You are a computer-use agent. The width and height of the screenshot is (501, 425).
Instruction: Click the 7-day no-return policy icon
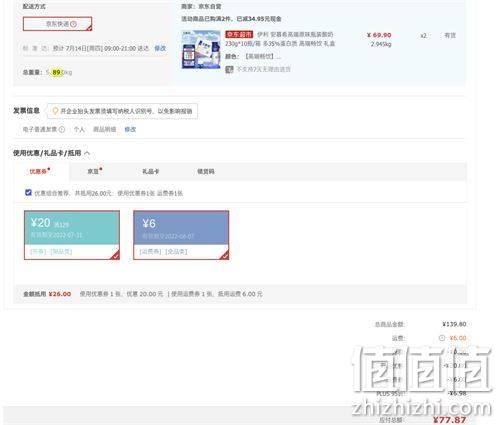229,69
